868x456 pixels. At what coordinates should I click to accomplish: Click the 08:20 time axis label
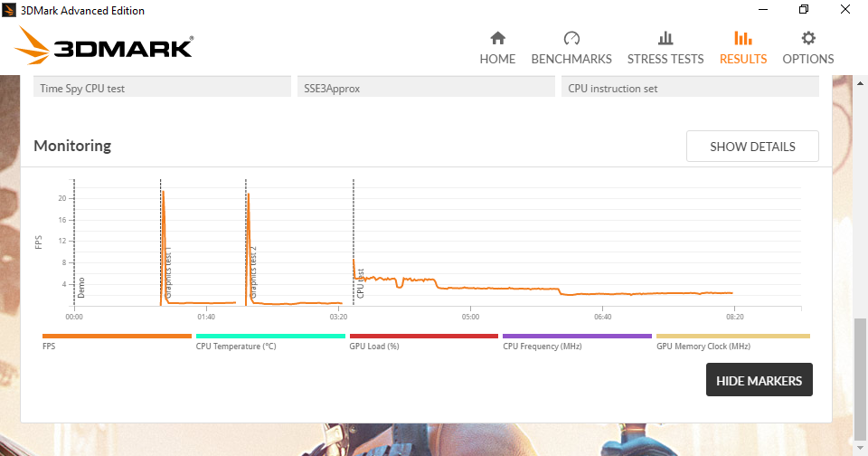735,317
